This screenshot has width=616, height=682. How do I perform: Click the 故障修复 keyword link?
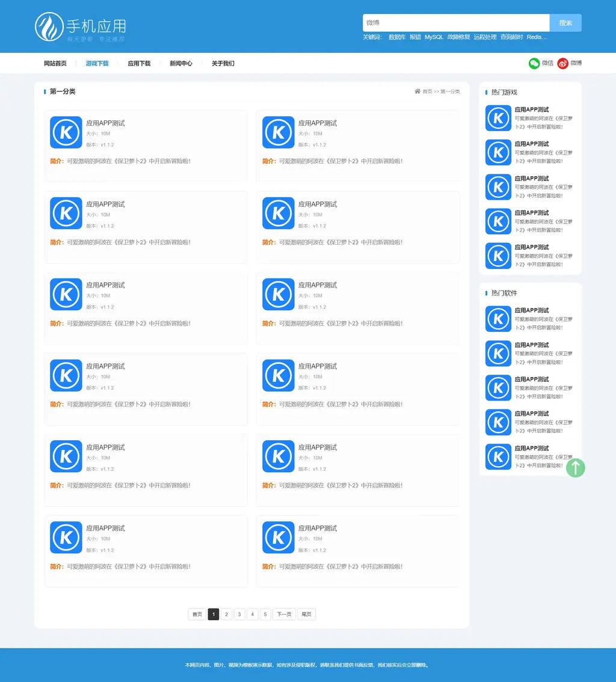458,37
